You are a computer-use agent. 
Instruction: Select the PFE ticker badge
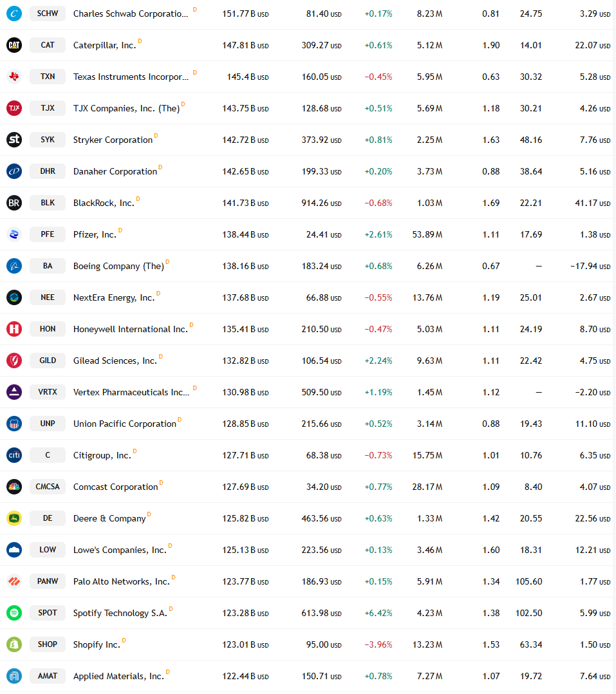(x=48, y=234)
